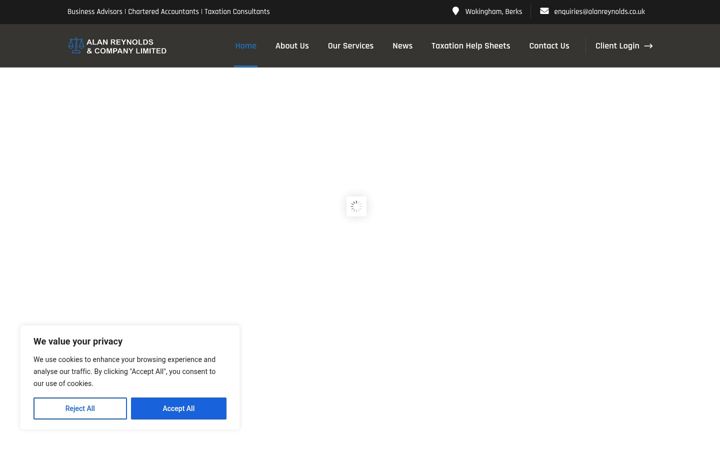720x450 pixels.
Task: Click the enquiries@alanreynolds.co.uk email link
Action: [x=599, y=11]
